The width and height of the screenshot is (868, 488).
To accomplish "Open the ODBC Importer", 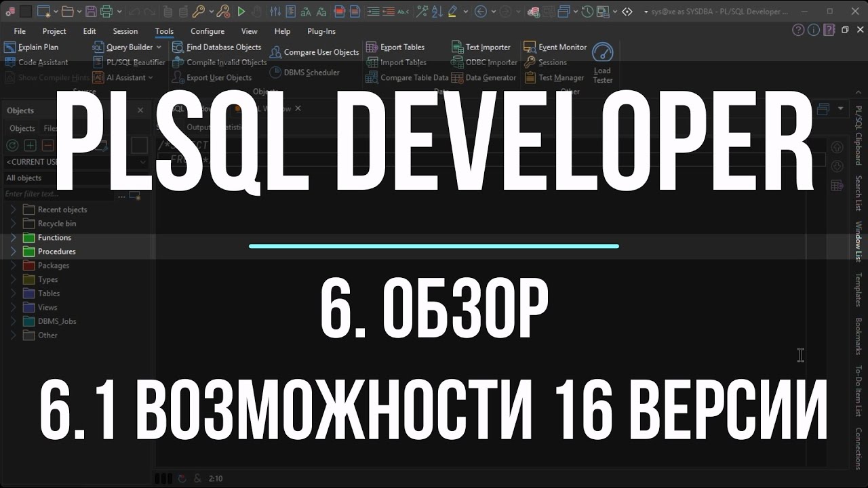I will (x=484, y=62).
